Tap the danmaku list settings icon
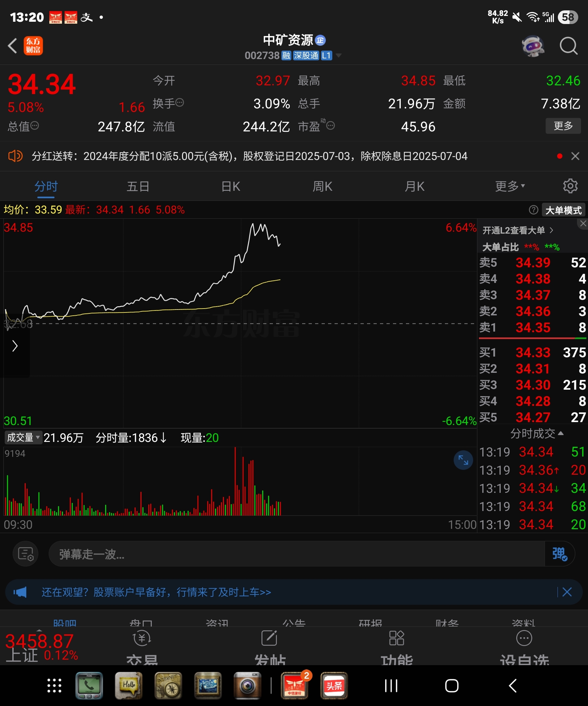Viewport: 588px width, 706px height. click(26, 554)
